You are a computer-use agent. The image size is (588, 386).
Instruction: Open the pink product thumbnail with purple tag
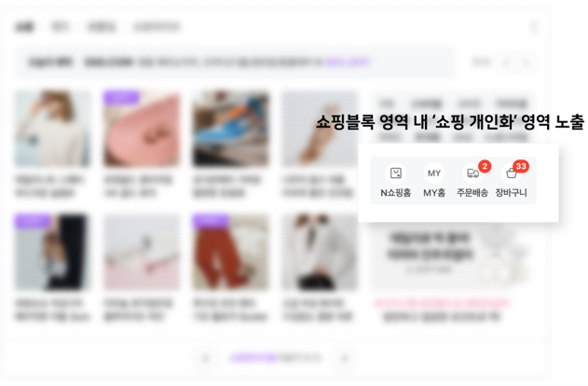click(142, 128)
